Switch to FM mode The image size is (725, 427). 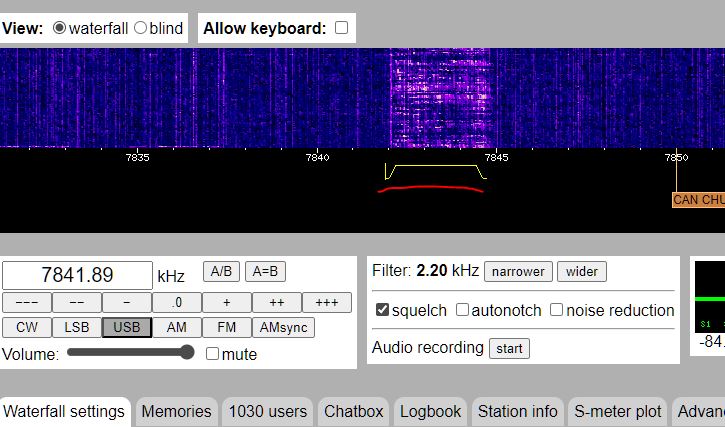tap(227, 328)
